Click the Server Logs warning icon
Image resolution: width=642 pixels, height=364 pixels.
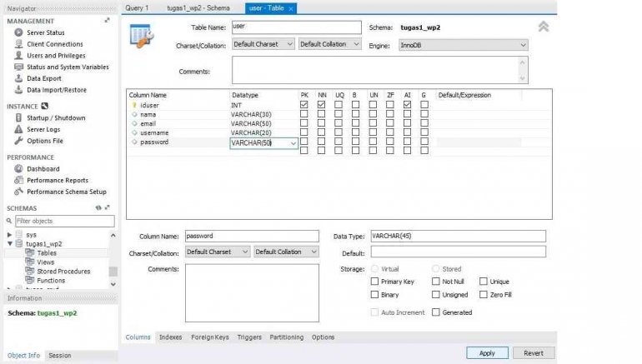click(18, 129)
